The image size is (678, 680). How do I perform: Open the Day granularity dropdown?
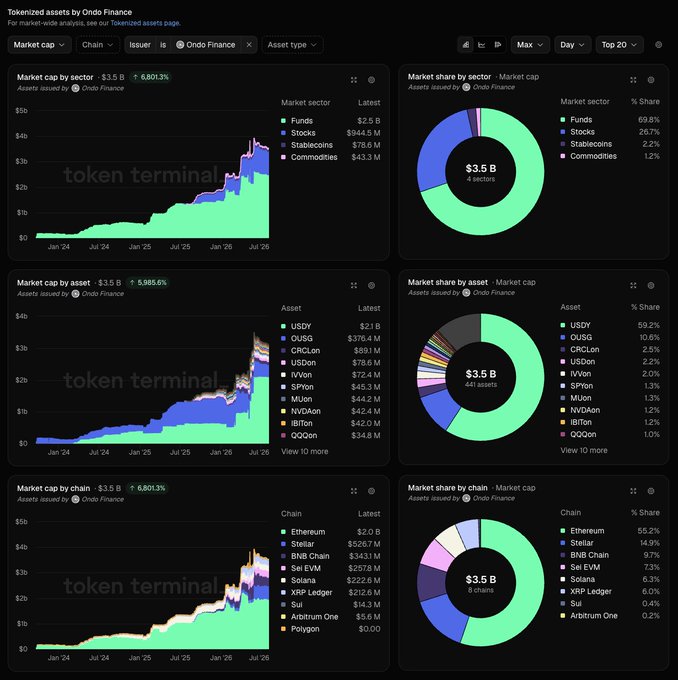click(x=572, y=45)
